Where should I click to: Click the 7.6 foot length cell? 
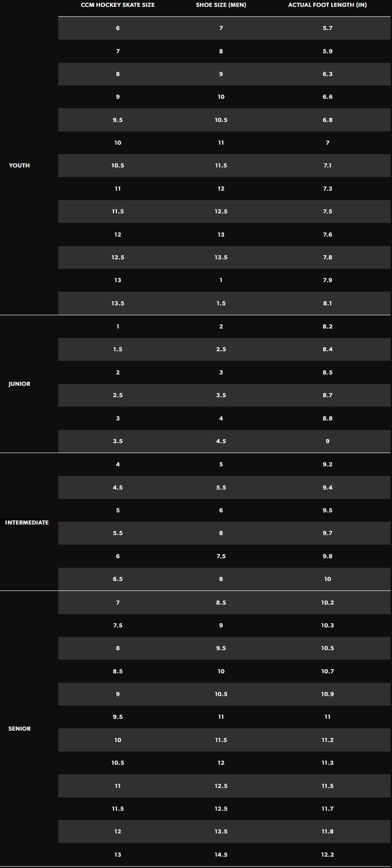pyautogui.click(x=327, y=235)
